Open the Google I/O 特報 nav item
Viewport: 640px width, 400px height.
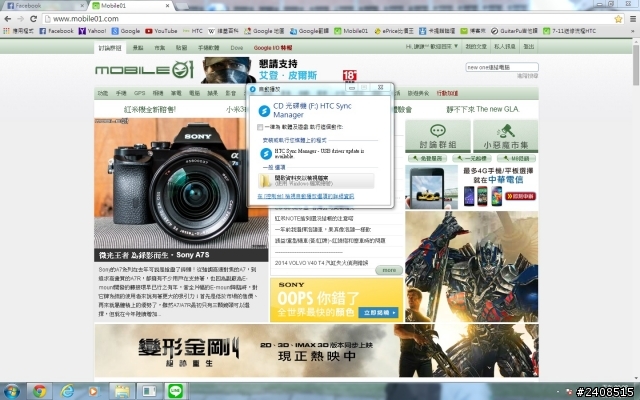pyautogui.click(x=273, y=48)
